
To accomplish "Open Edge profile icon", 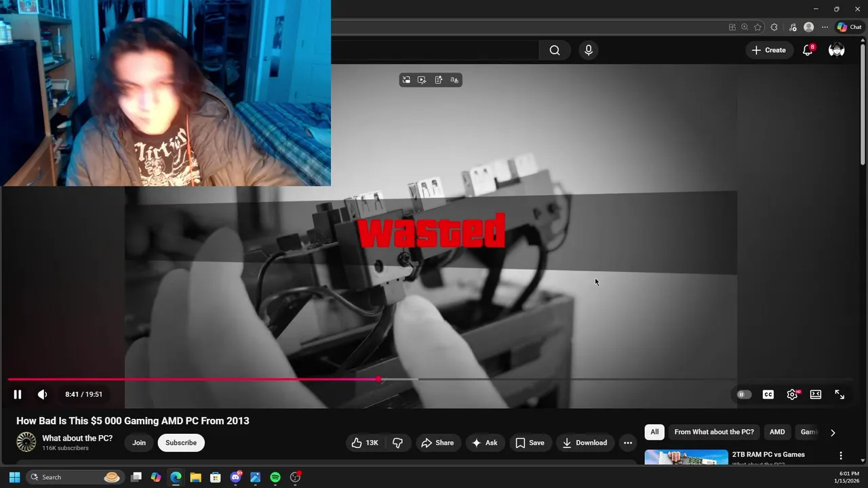I will [808, 27].
